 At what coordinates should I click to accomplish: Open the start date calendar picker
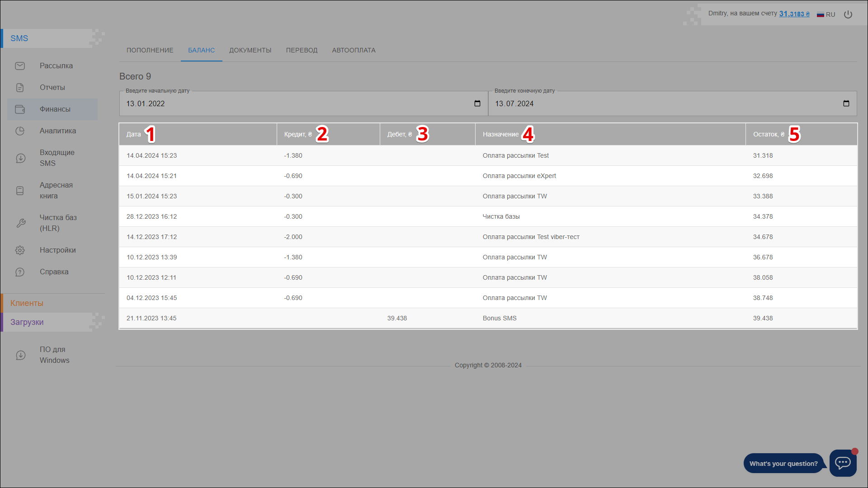pyautogui.click(x=477, y=103)
